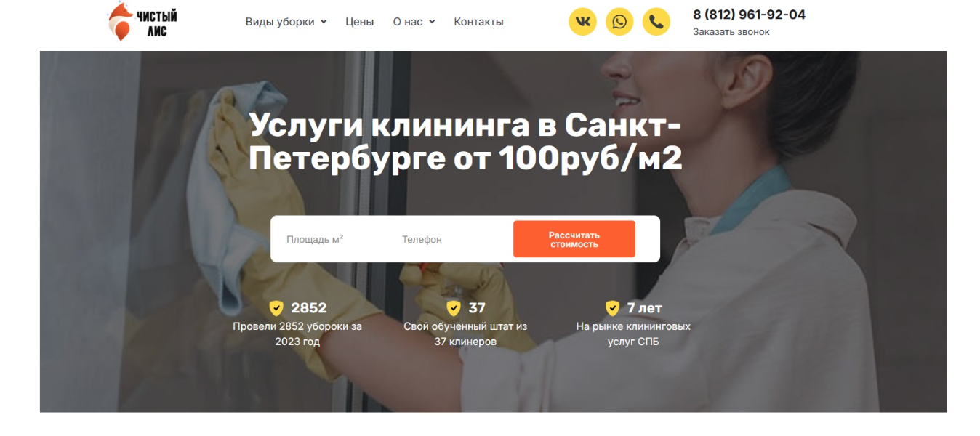Click the yellow phone handset icon

[656, 22]
